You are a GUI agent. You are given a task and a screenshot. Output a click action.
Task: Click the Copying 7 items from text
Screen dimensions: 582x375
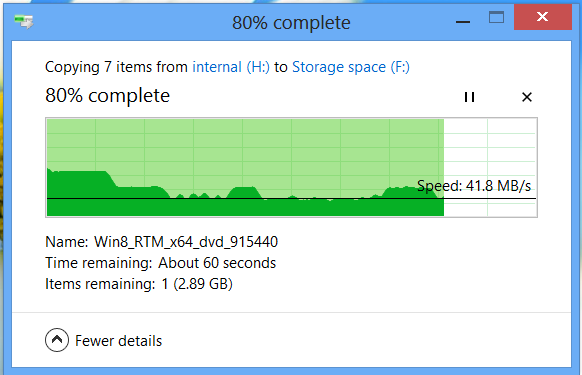pyautogui.click(x=116, y=67)
